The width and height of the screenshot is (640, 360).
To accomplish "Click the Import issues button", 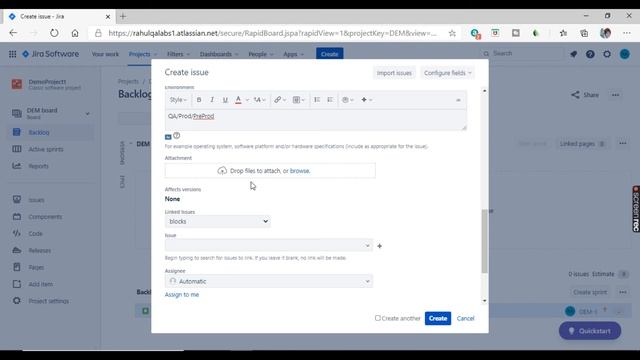I will pos(394,73).
